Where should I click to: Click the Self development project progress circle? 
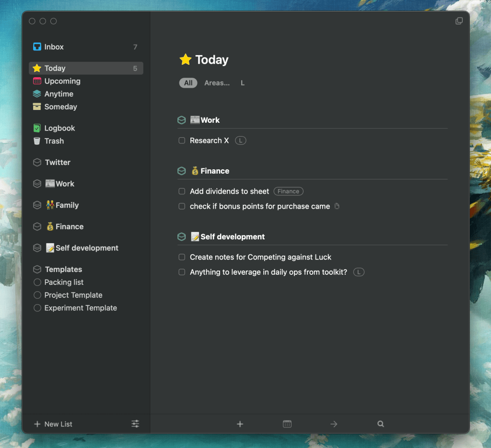[182, 236]
